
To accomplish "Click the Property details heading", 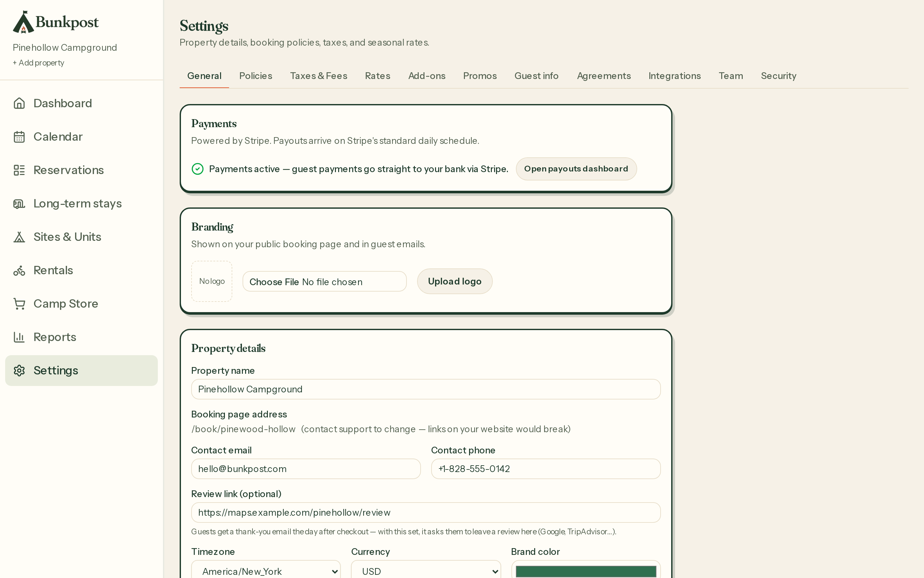I will tap(228, 349).
